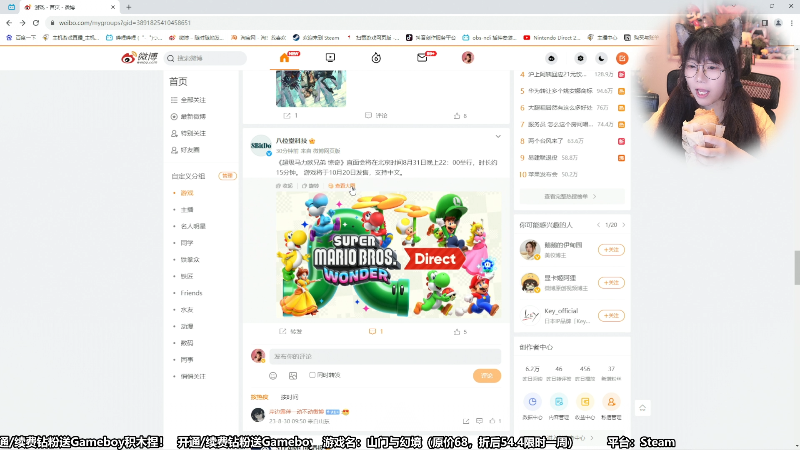The width and height of the screenshot is (800, 450).
Task: Click 转发 repost on Mario post
Action: click(291, 332)
